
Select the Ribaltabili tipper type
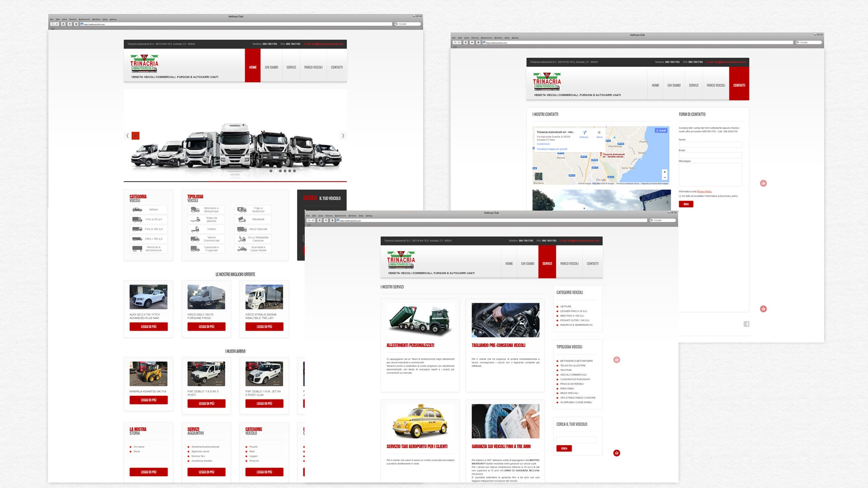coord(253,220)
